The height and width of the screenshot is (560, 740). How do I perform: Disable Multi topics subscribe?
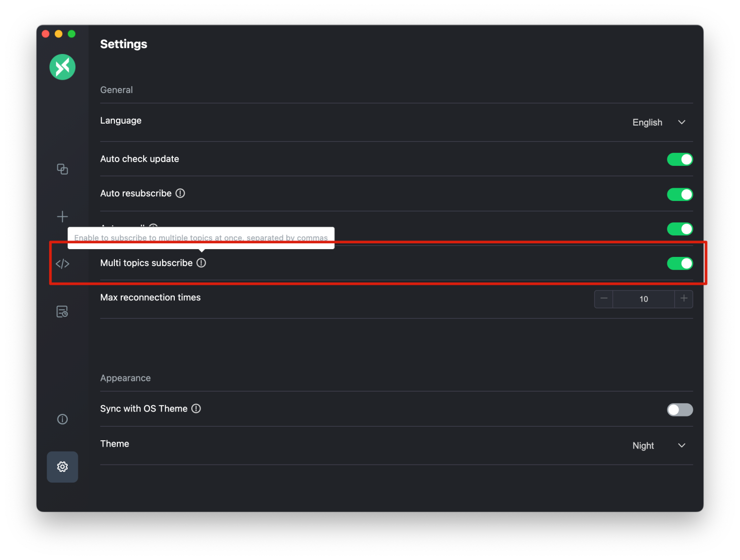(x=680, y=263)
